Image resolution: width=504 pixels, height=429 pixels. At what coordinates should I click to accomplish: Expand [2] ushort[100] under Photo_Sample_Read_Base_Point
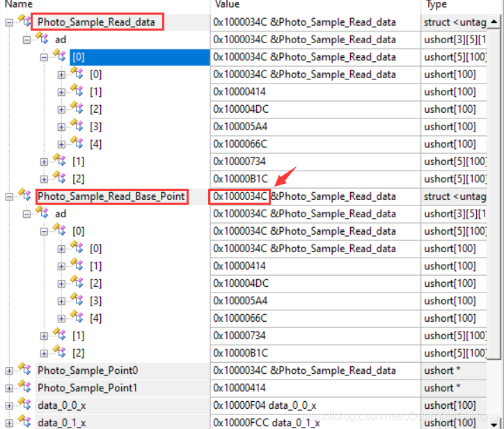click(x=61, y=284)
